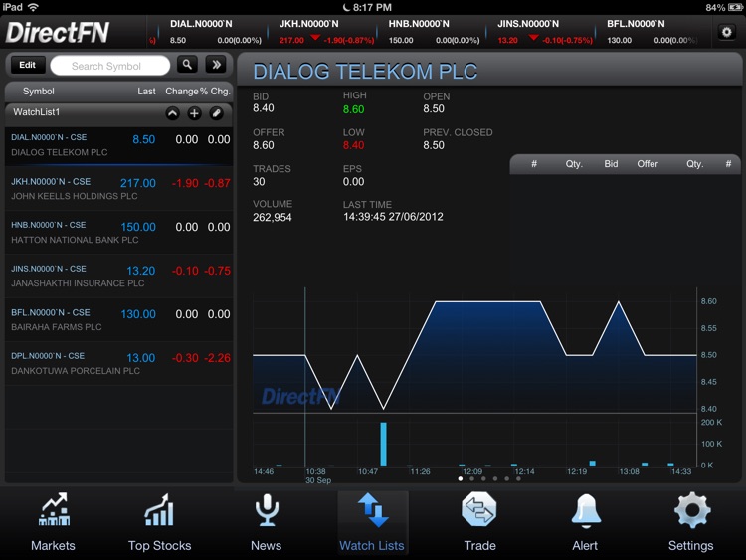Click the tall volume bar at 10:47
The width and height of the screenshot is (746, 560).
pyautogui.click(x=384, y=444)
